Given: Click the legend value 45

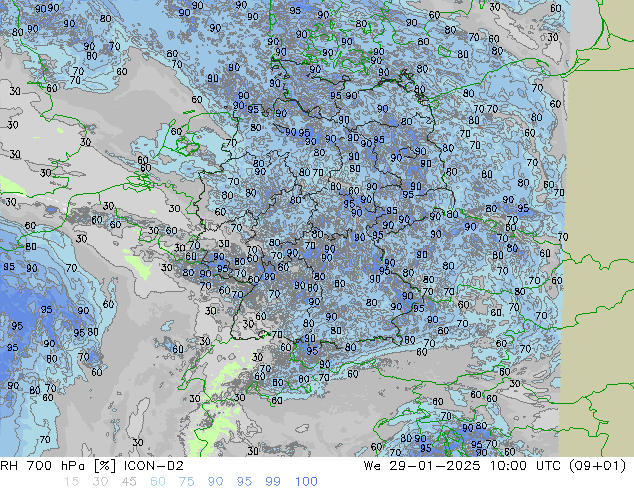Looking at the screenshot, I should pyautogui.click(x=129, y=482).
